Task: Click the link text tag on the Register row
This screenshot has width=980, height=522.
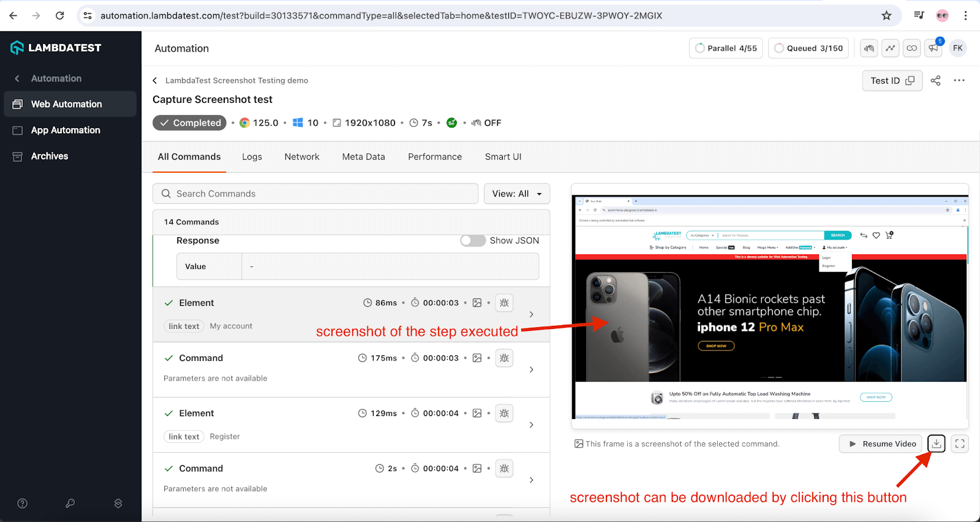Action: 184,437
